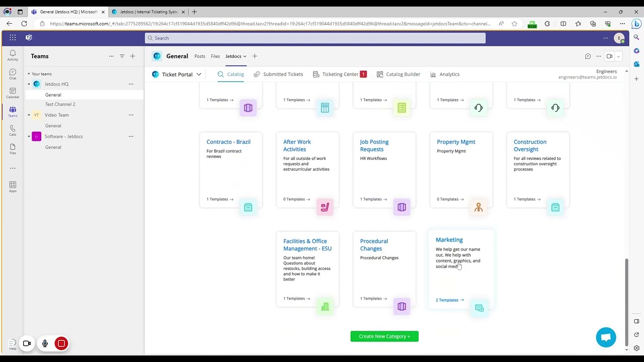Switch to the Jetdocs Internal Ticketing browser tab

coord(148,12)
